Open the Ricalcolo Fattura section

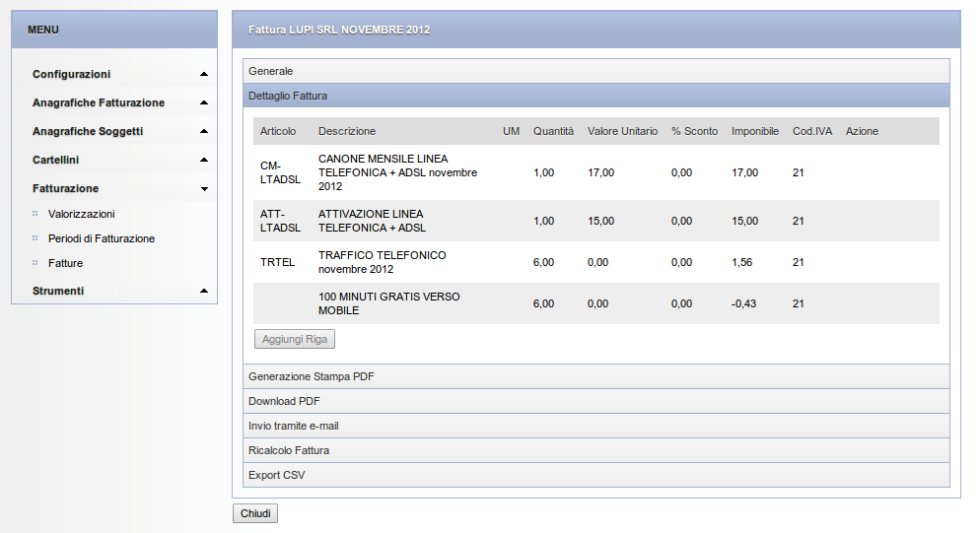(x=596, y=450)
